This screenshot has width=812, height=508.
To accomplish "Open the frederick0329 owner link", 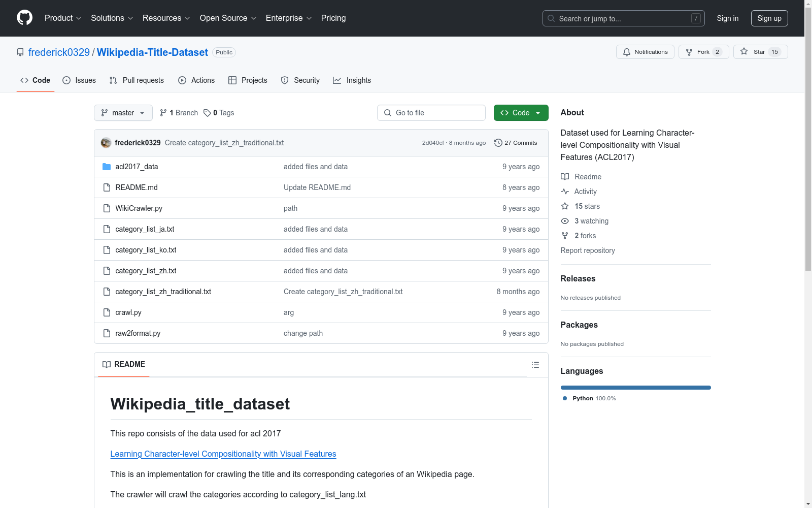I will coord(59,52).
